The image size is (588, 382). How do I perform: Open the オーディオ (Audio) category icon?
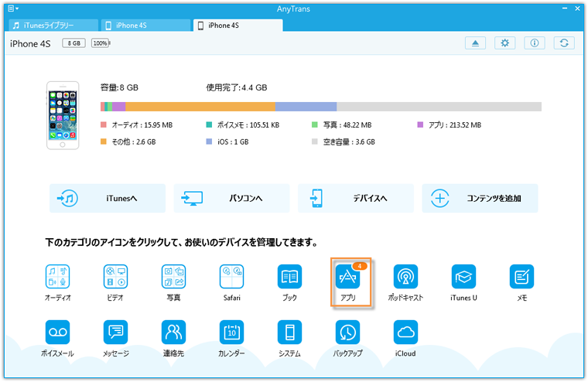pos(57,277)
